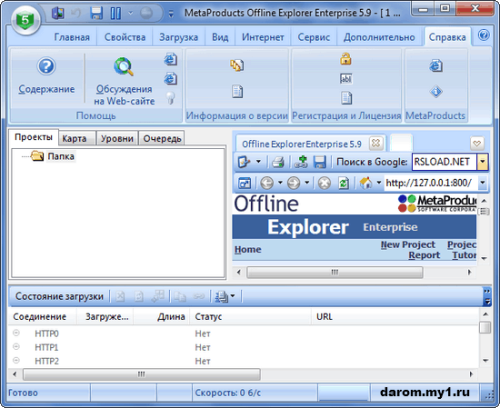The height and width of the screenshot is (408, 500).
Task: Click the padlock icon in Регистрация и Лицензия
Action: coord(346,59)
